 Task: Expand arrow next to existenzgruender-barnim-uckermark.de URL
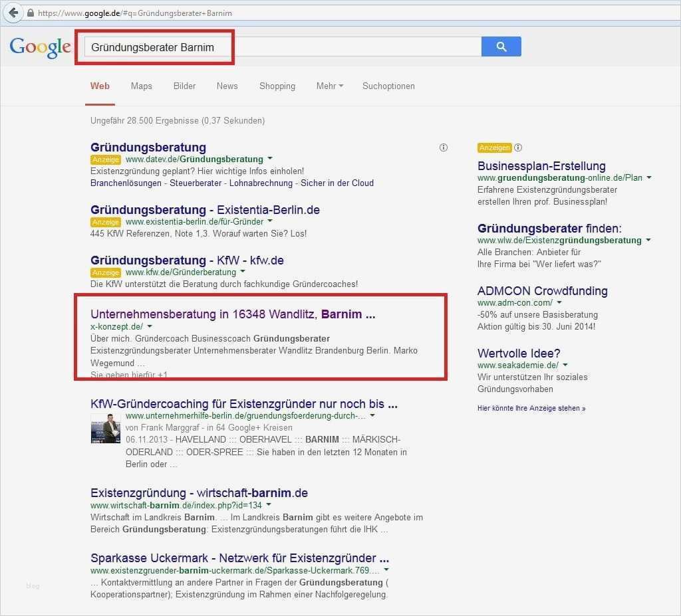(x=386, y=570)
